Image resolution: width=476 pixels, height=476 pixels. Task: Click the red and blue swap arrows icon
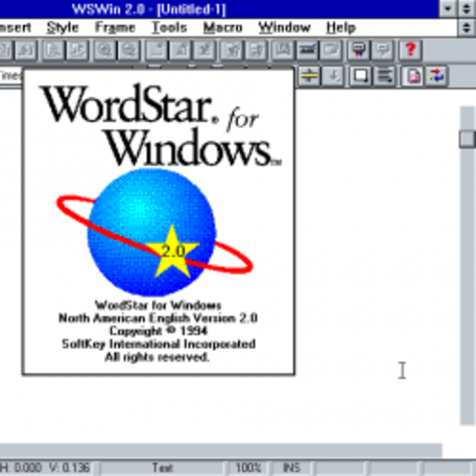436,76
